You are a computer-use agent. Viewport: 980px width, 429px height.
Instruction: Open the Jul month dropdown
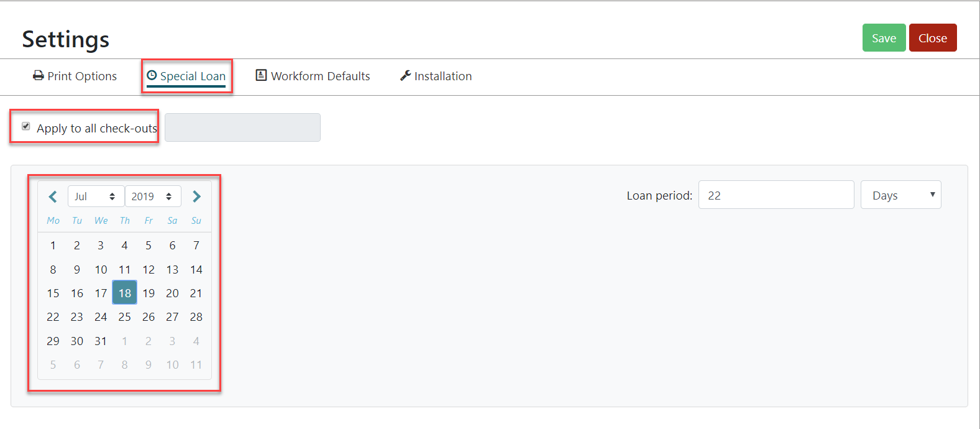(96, 196)
